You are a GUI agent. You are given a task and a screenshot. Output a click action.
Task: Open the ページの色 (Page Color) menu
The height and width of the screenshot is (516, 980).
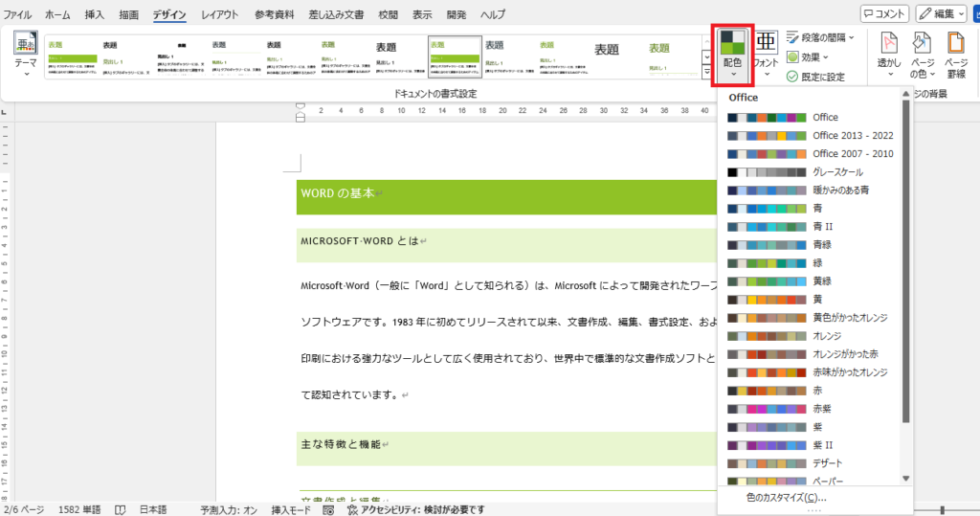click(x=922, y=55)
